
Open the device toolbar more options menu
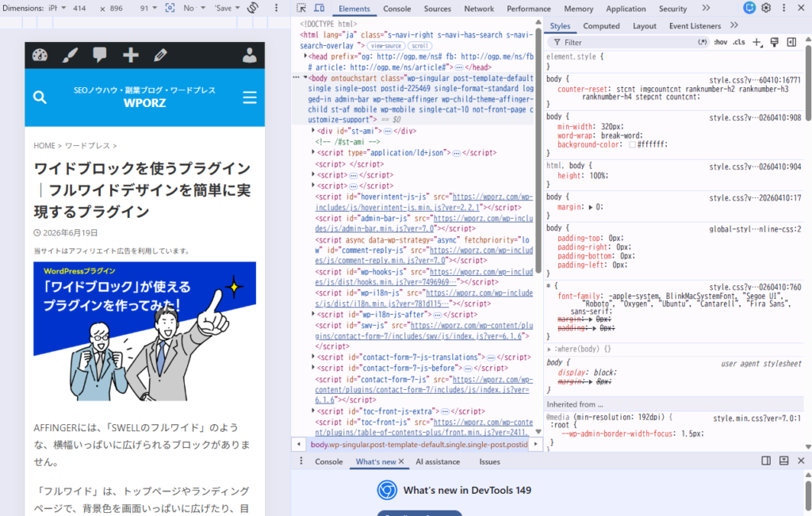click(276, 8)
